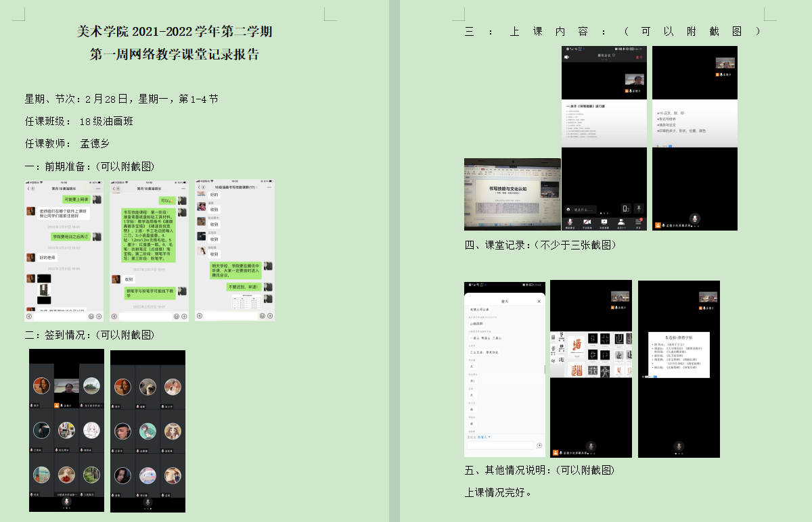Viewport: 812px width, 522px height.
Task: Click the speaker icon in Tencent Meeting screenshot
Action: point(566,57)
